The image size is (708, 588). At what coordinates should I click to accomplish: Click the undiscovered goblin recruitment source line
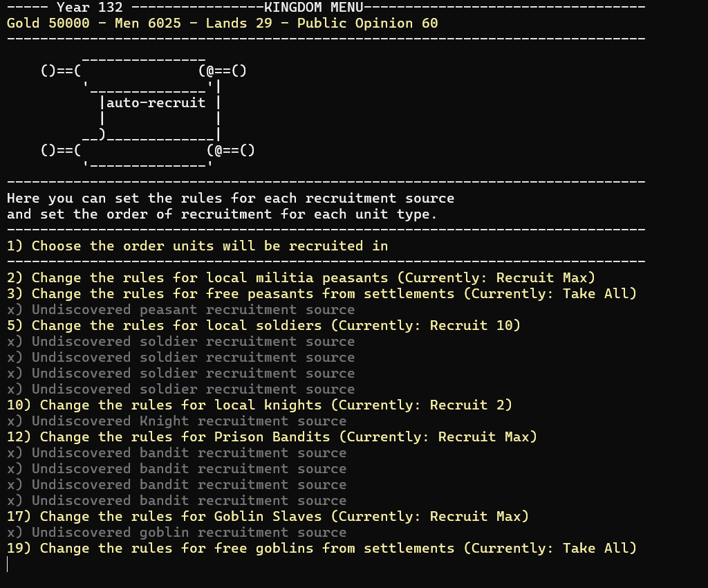(176, 533)
